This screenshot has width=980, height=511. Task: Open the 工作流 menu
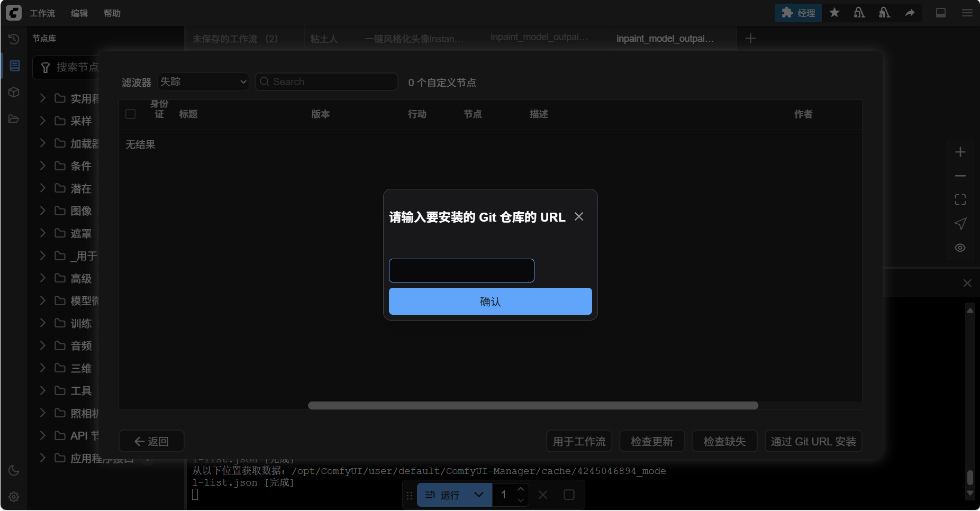[x=42, y=13]
